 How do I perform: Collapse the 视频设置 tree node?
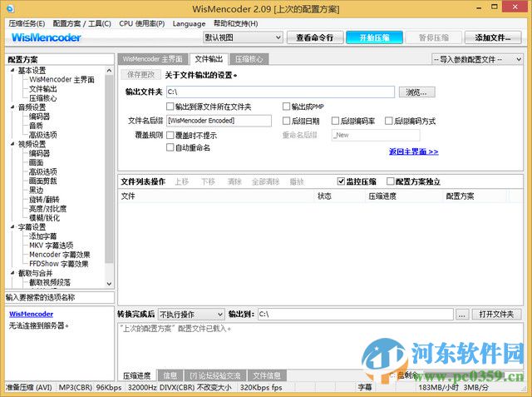coord(13,144)
